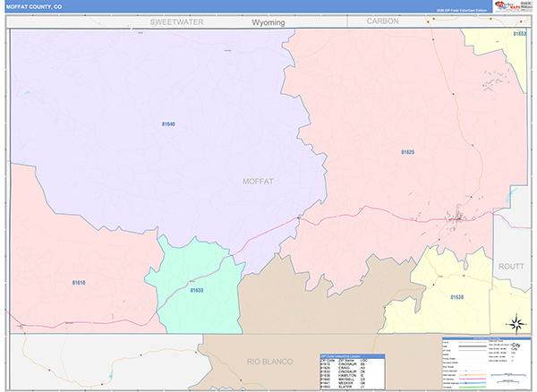Click the Wyoming state label
Screen dimensions: 537x392
pos(268,21)
